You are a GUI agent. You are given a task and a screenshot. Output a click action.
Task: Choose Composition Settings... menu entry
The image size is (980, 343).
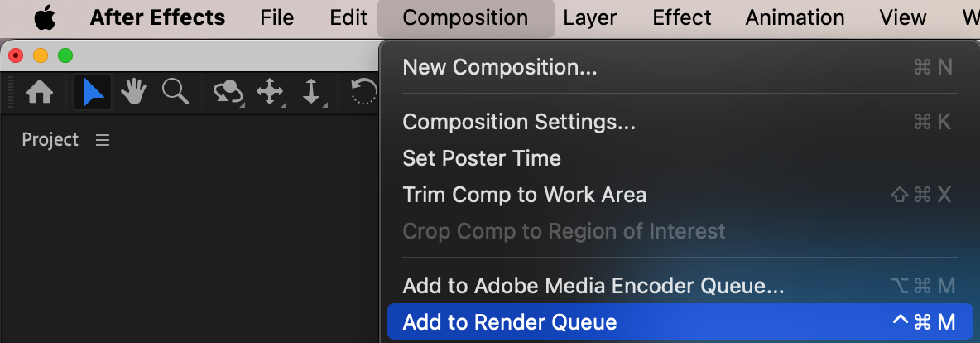(519, 123)
